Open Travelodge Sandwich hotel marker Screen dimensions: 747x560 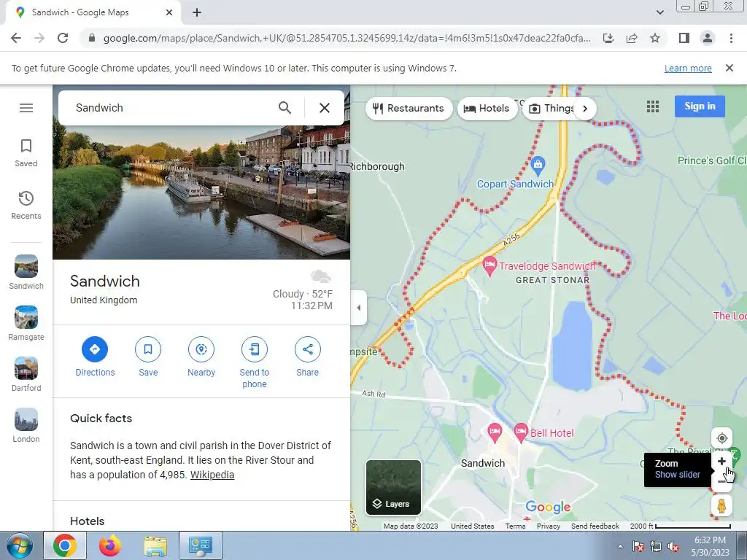[489, 266]
